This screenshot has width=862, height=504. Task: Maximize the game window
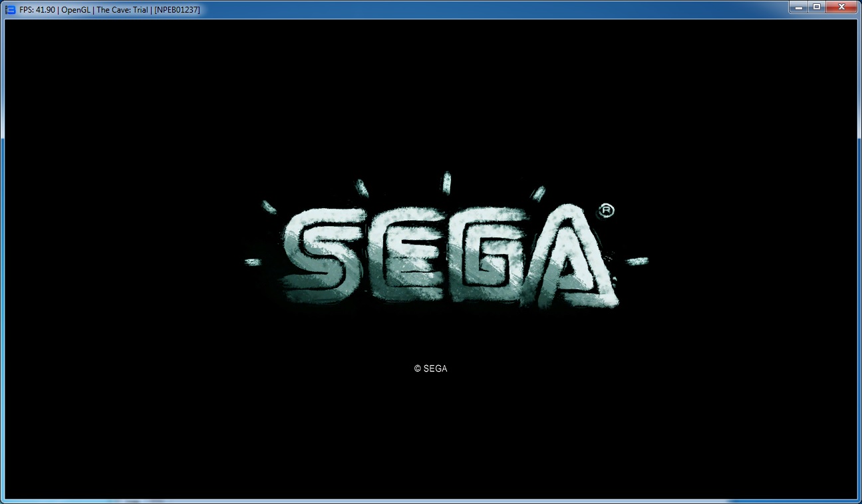click(816, 7)
